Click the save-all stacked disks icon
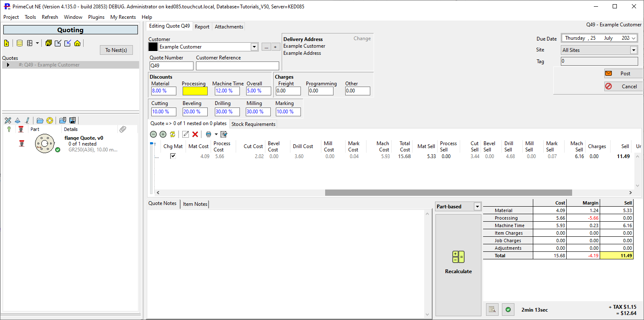644x320 pixels. point(49,43)
